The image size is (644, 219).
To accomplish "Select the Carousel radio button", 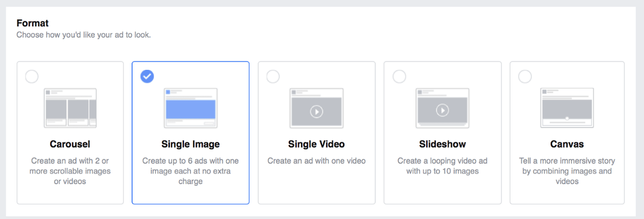I will 32,77.
